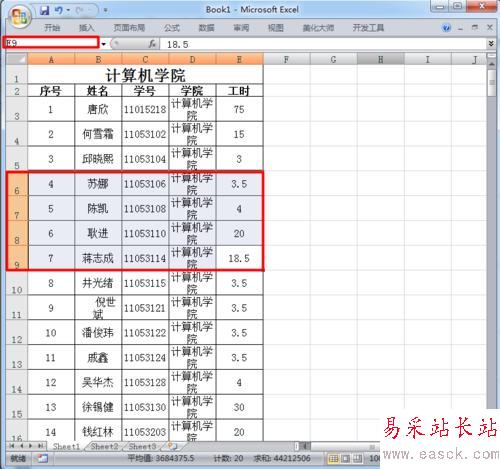Click name cell 徐锡健
The image size is (500, 469).
[x=98, y=407]
